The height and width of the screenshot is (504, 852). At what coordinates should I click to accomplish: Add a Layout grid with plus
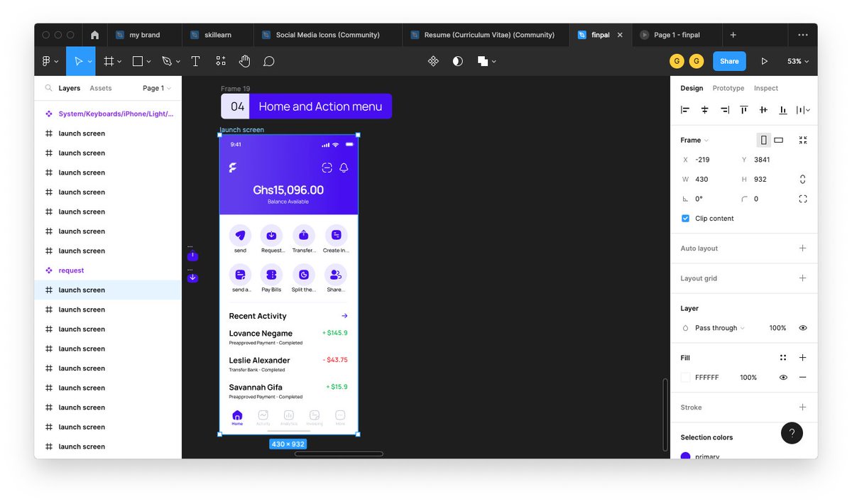point(803,278)
